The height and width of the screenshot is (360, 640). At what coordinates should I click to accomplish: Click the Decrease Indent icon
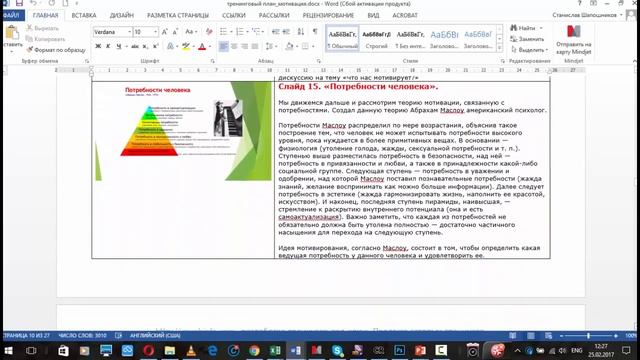276,32
